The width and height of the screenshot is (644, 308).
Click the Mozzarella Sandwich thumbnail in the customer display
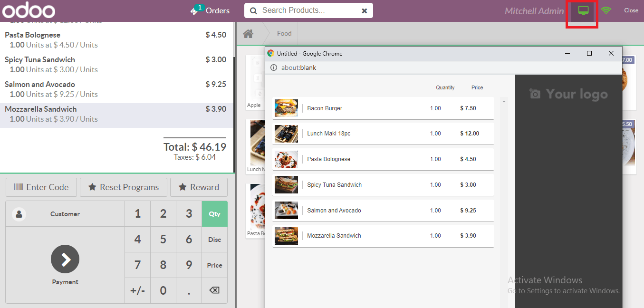286,236
